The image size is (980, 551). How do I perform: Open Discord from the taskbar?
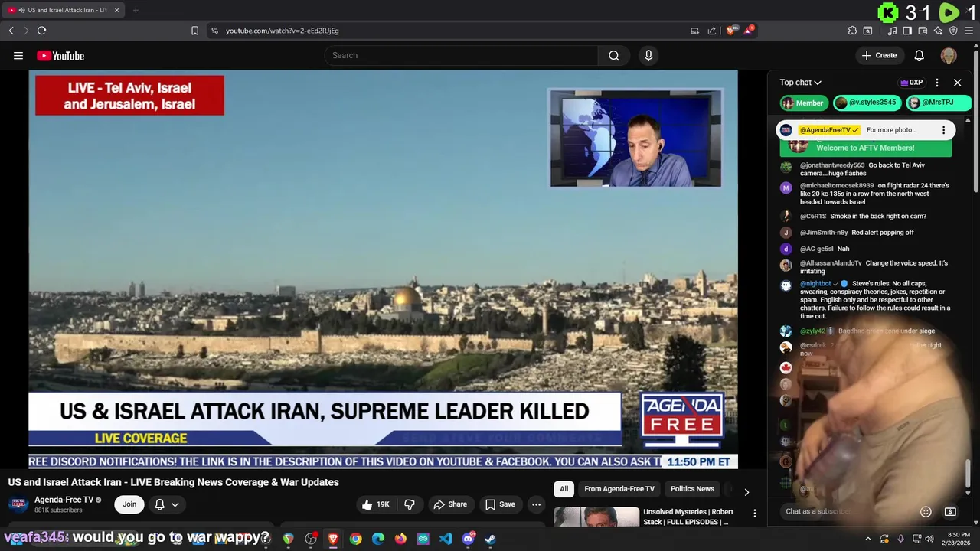click(468, 539)
